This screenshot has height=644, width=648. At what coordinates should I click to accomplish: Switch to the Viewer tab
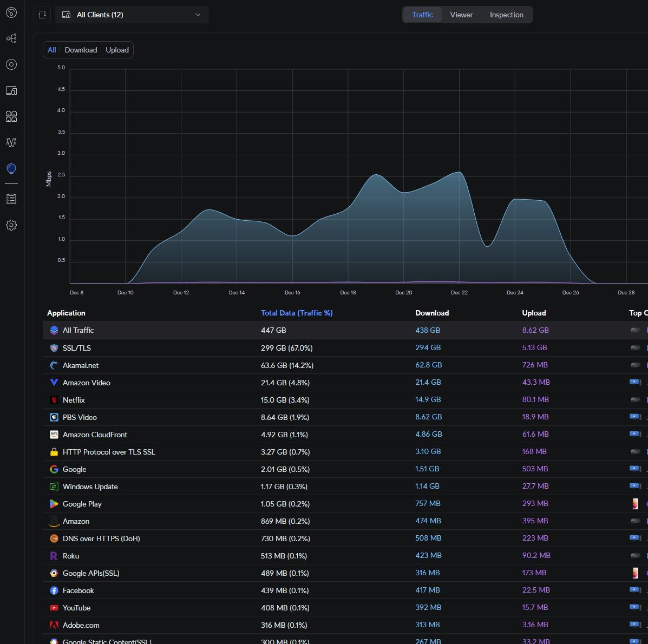pos(461,15)
